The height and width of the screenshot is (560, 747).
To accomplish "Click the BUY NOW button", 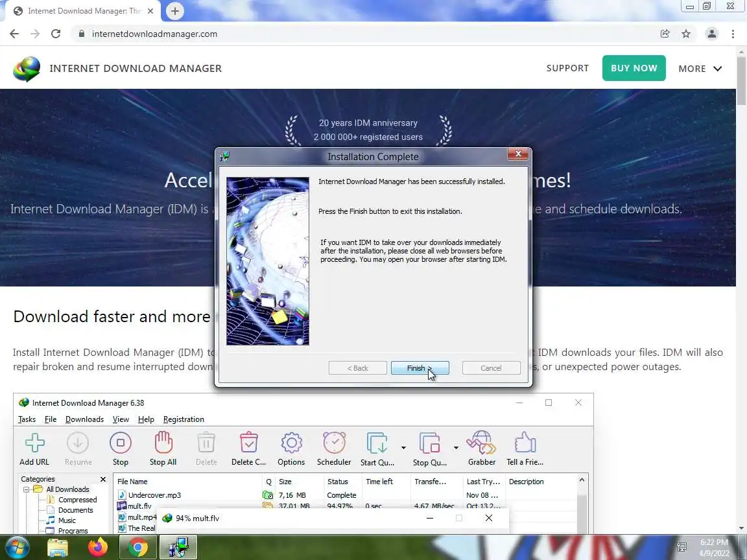I will [x=634, y=68].
